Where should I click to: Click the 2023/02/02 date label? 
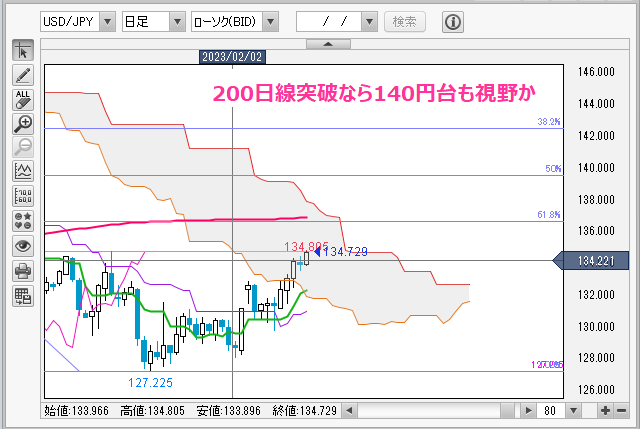232,57
